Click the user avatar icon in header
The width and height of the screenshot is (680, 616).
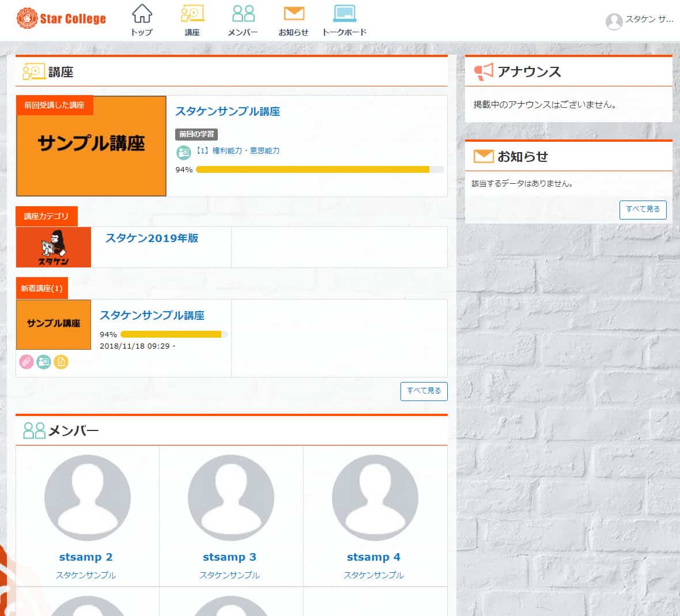coord(614,21)
